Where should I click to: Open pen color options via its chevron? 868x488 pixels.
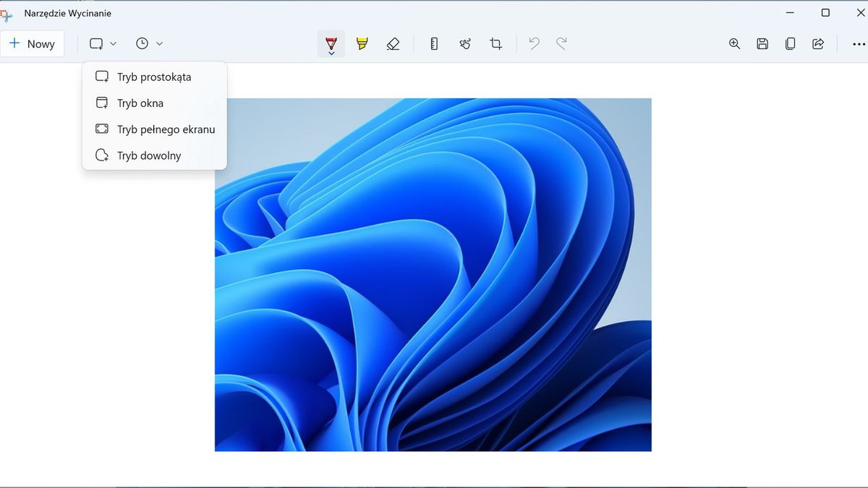(331, 53)
